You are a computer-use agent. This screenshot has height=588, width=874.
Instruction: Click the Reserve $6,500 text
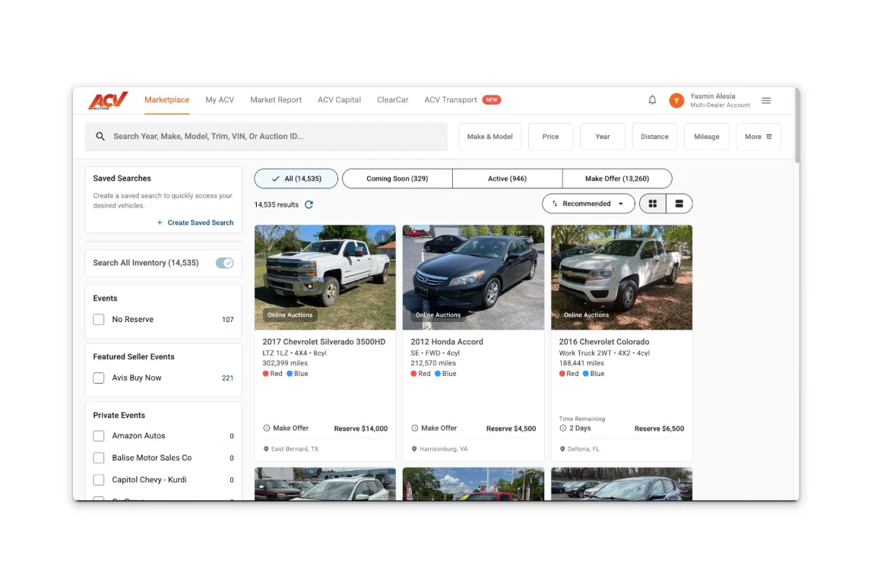[x=660, y=428]
